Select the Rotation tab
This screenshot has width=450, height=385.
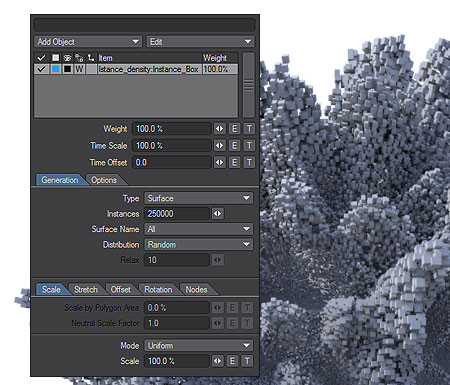(x=158, y=289)
